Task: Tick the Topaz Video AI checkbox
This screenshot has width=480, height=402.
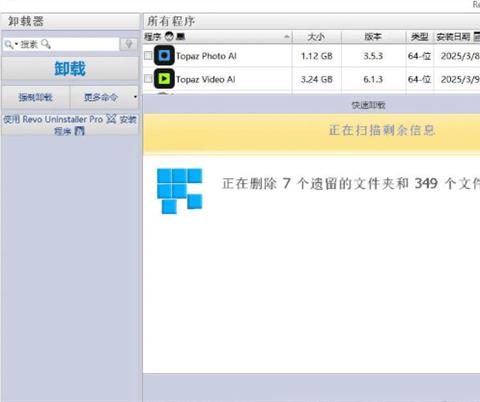Action: click(x=148, y=79)
